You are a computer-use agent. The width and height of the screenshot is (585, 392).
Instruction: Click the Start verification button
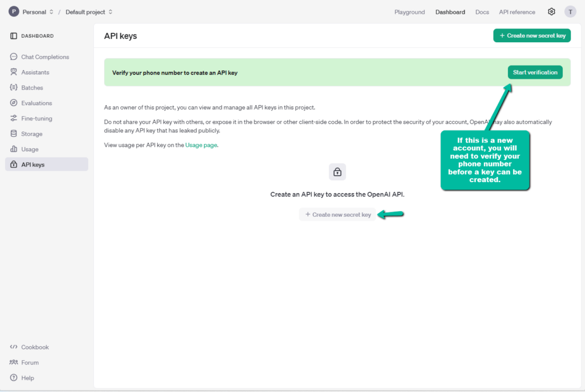click(535, 72)
